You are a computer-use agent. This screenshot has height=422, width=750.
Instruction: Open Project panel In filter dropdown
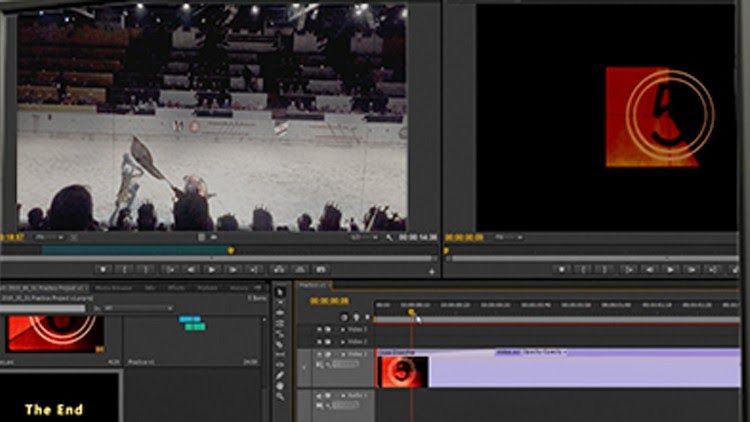pyautogui.click(x=138, y=309)
